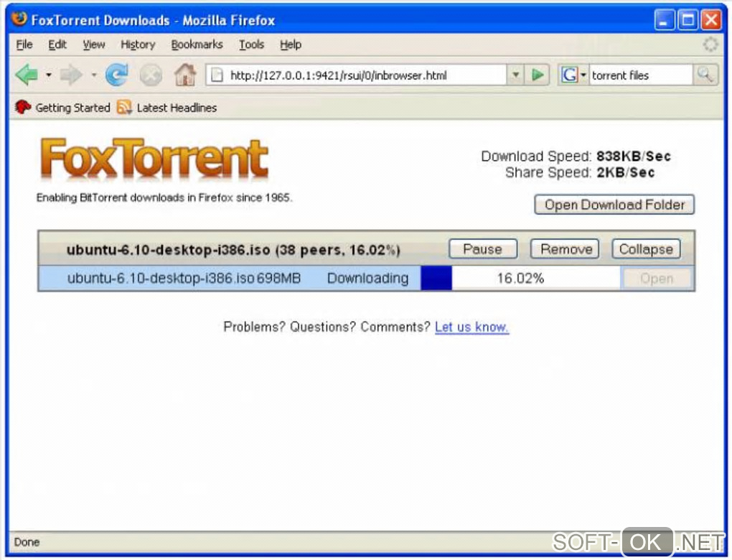The height and width of the screenshot is (560, 732).
Task: Click the Latest Headlines RSS feed icon
Action: (x=123, y=108)
